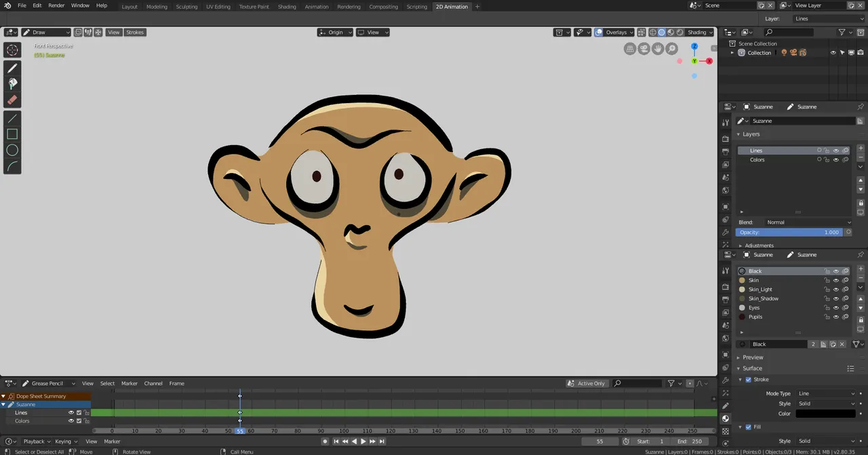Toggle Lines channel visibility in dope sheet
868x455 pixels.
(71, 412)
